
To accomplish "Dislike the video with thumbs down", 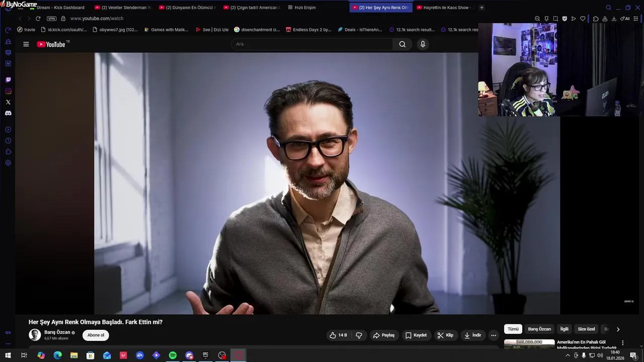I will click(x=359, y=335).
